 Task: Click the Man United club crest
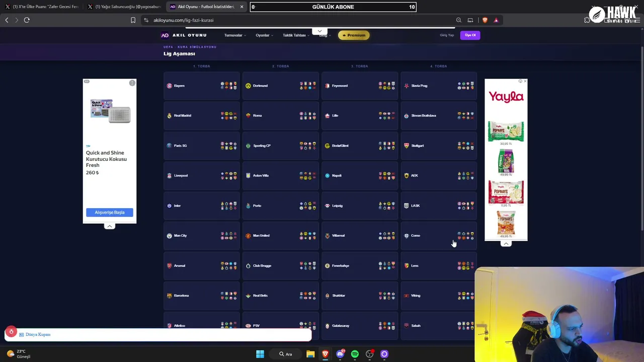coord(248,236)
